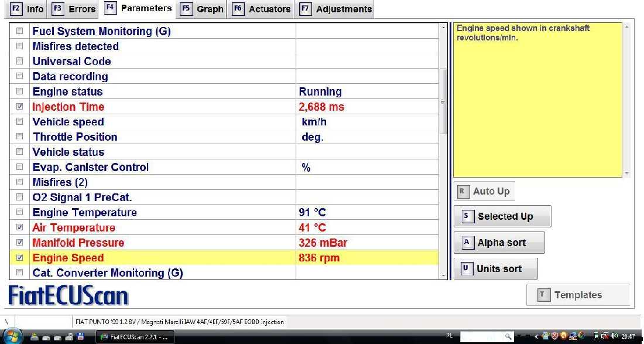Image resolution: width=644 pixels, height=344 pixels.
Task: Open the Errors tab
Action: [74, 9]
